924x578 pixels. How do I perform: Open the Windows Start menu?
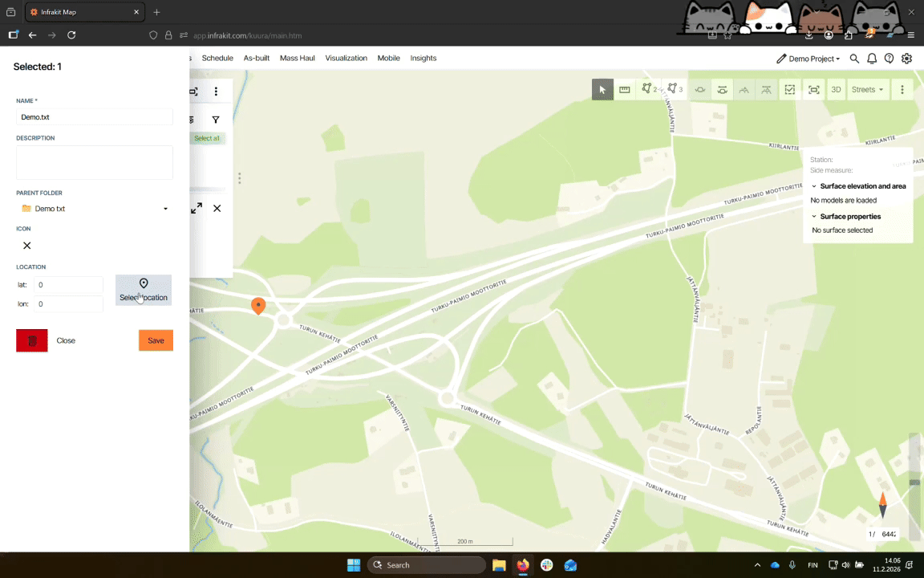pyautogui.click(x=354, y=565)
